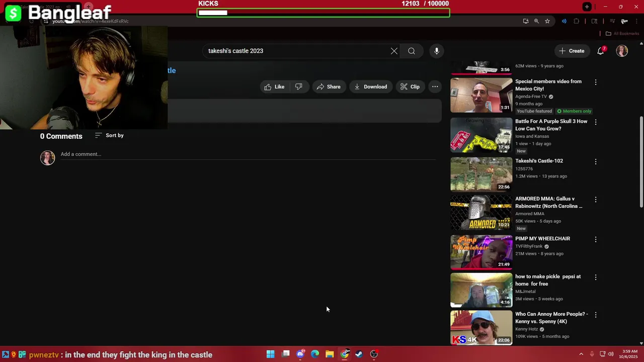Clip the video
This screenshot has height=362, width=644.
click(x=410, y=86)
